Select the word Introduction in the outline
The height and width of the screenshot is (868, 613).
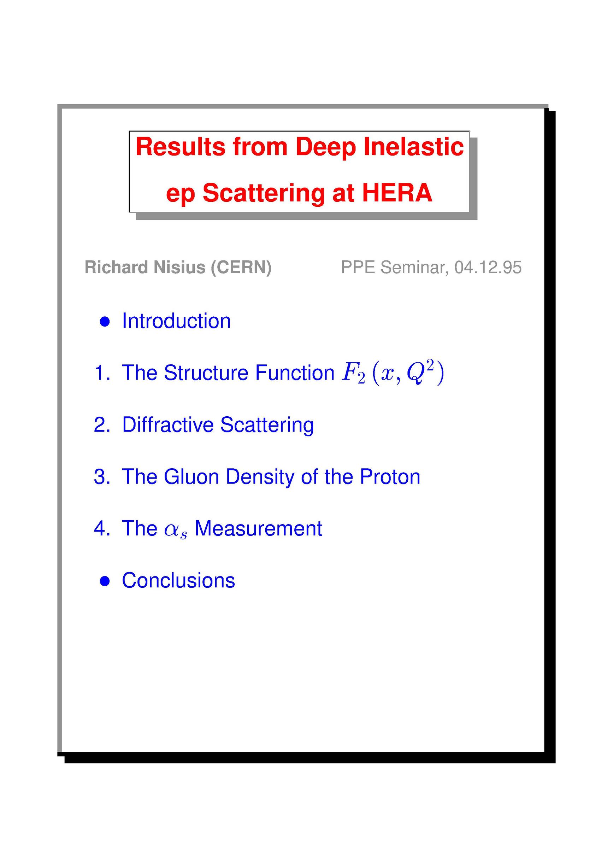click(x=176, y=321)
